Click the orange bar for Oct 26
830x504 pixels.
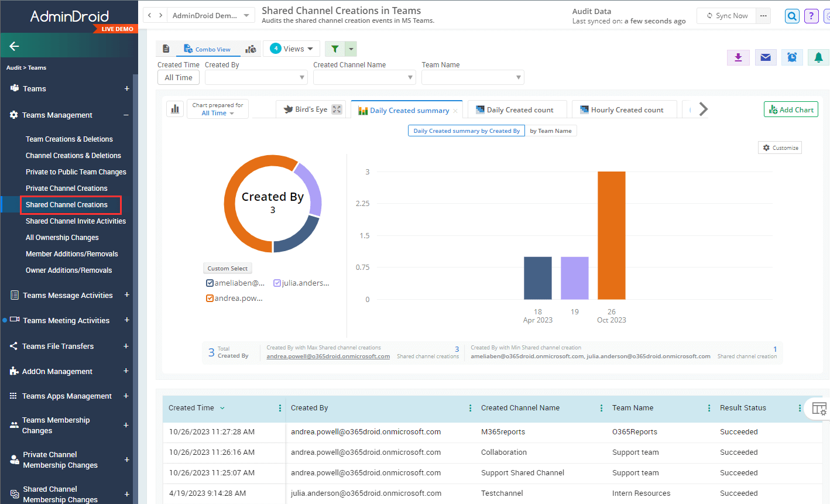[611, 235]
